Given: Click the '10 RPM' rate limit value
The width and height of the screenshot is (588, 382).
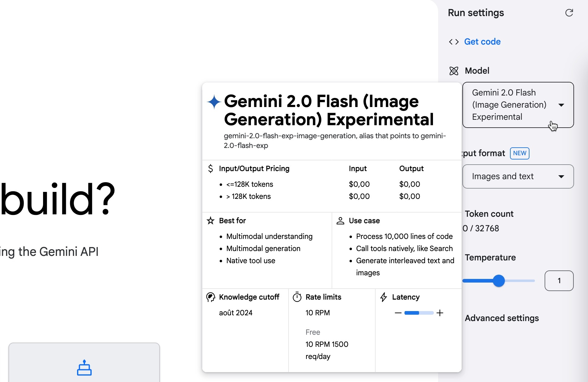Looking at the screenshot, I should click(x=317, y=313).
